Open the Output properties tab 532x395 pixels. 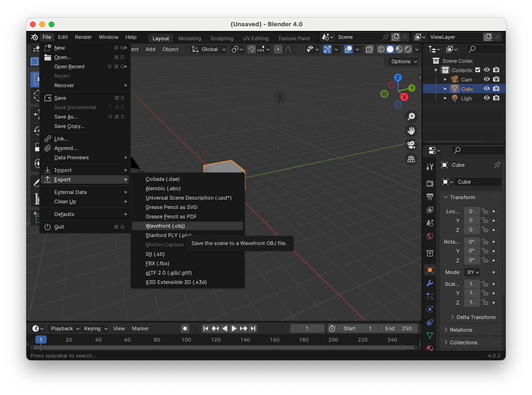(430, 197)
